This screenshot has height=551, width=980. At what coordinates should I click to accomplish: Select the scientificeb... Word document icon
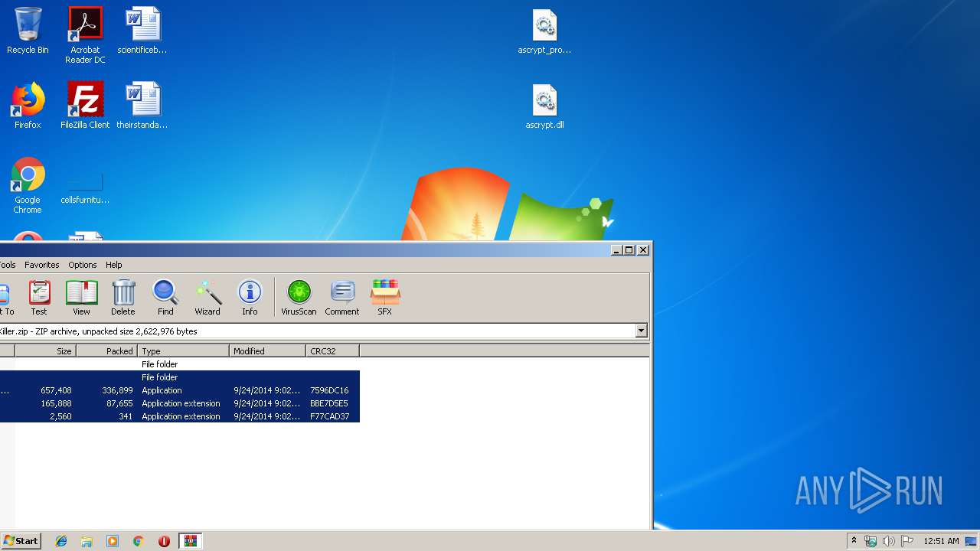click(142, 31)
